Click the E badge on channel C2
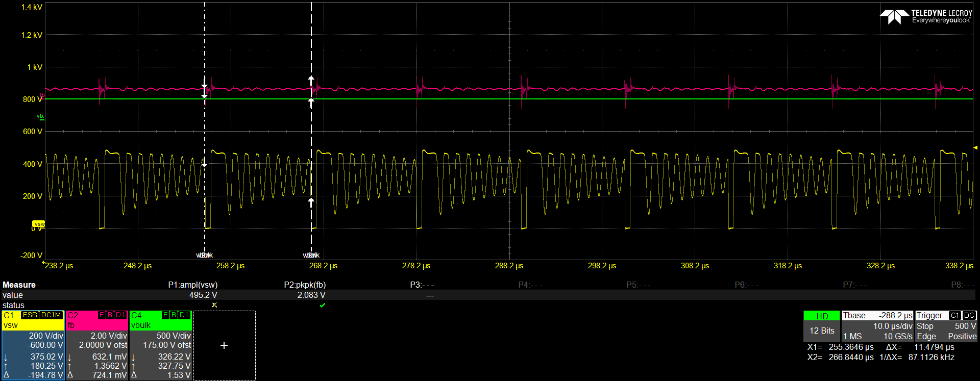Screen dimensions: 980x381 click(101, 315)
